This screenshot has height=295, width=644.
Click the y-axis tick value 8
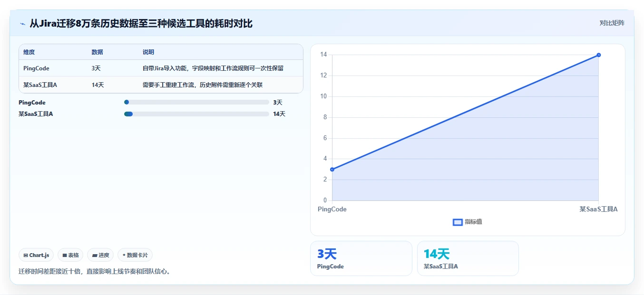click(325, 117)
